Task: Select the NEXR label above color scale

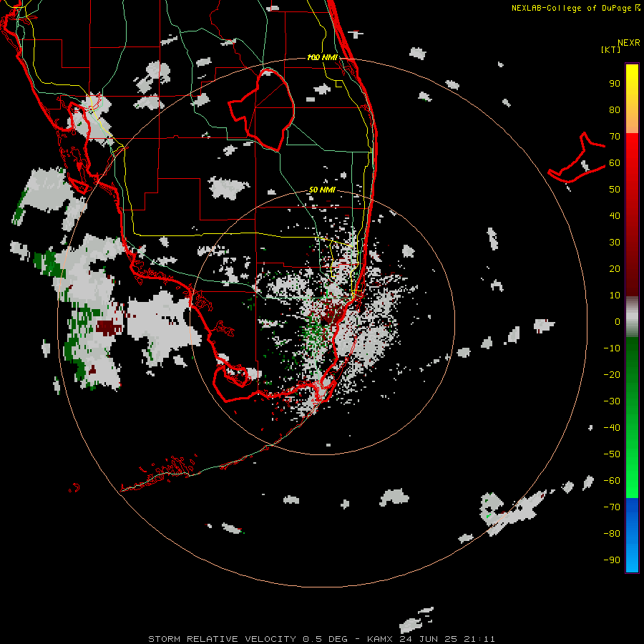Action: (x=629, y=43)
